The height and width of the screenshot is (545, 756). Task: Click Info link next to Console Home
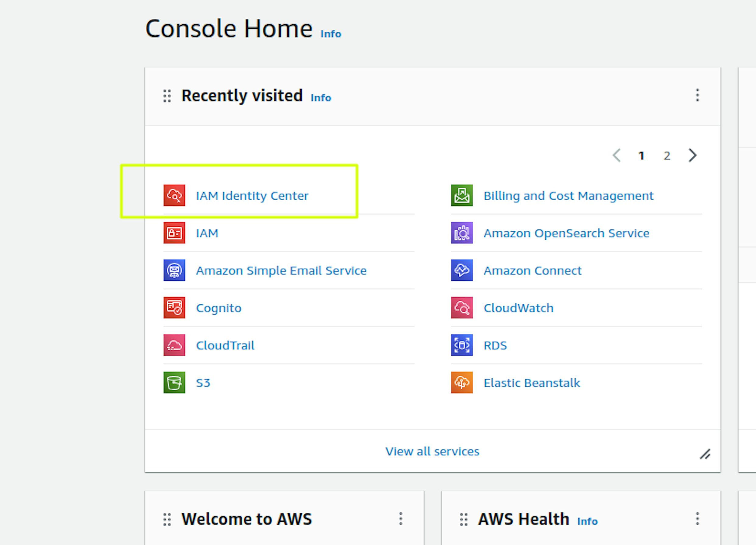tap(331, 34)
